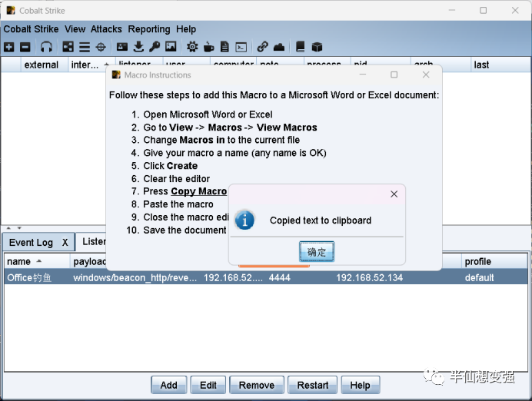Click the cloud icon to manage web server

point(279,47)
